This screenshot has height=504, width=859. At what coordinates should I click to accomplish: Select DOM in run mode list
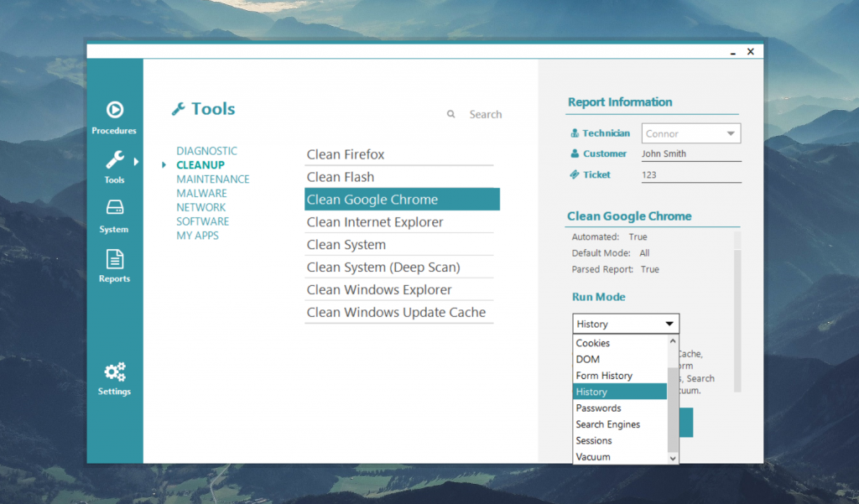pyautogui.click(x=620, y=360)
